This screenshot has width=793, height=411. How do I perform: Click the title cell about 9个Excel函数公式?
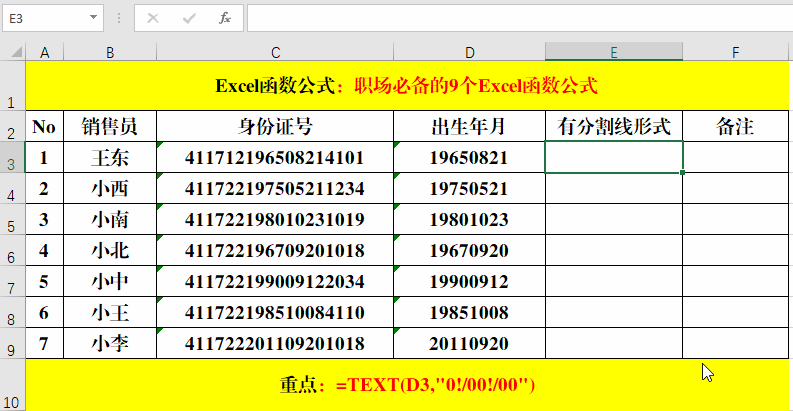[x=407, y=85]
